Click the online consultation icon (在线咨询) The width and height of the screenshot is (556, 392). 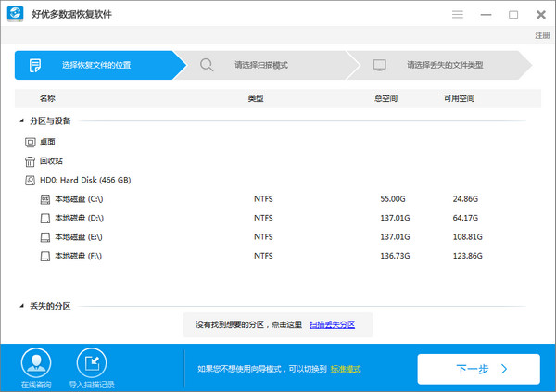point(35,362)
